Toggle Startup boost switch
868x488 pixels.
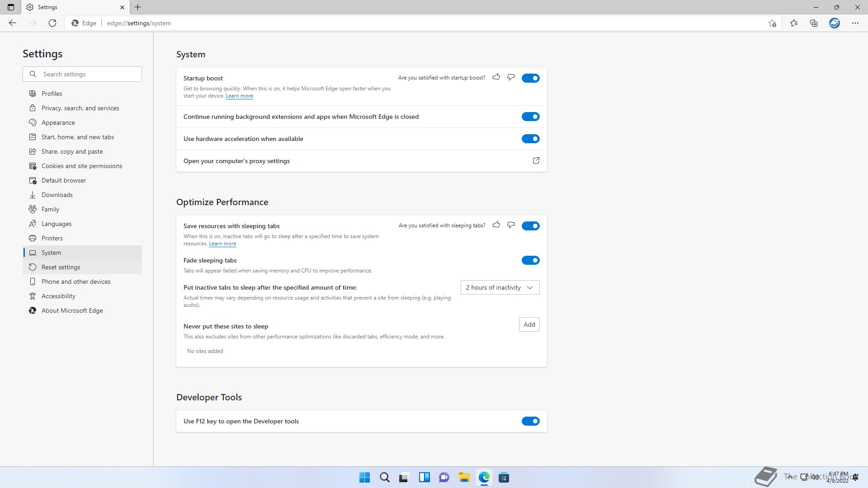tap(530, 78)
